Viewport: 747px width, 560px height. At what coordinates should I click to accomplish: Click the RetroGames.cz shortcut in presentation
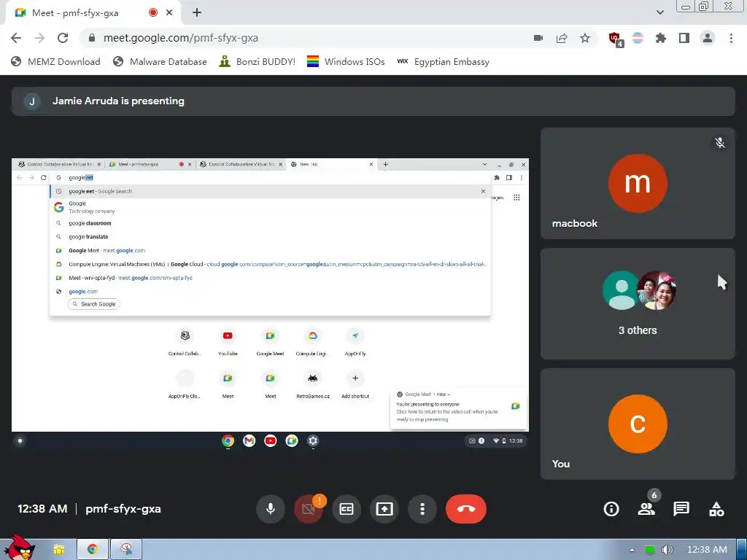(313, 385)
